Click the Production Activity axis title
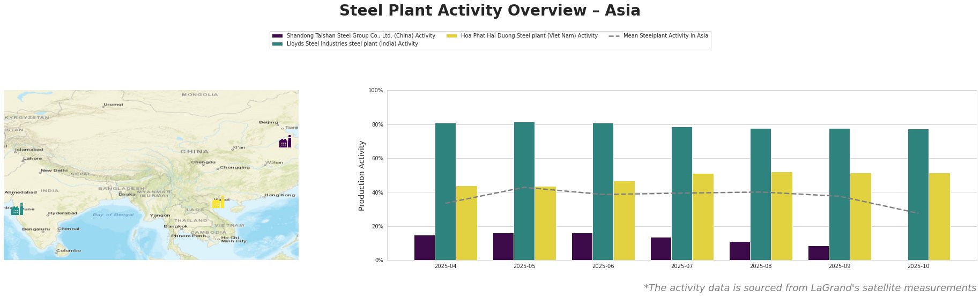The width and height of the screenshot is (980, 297). [362, 175]
